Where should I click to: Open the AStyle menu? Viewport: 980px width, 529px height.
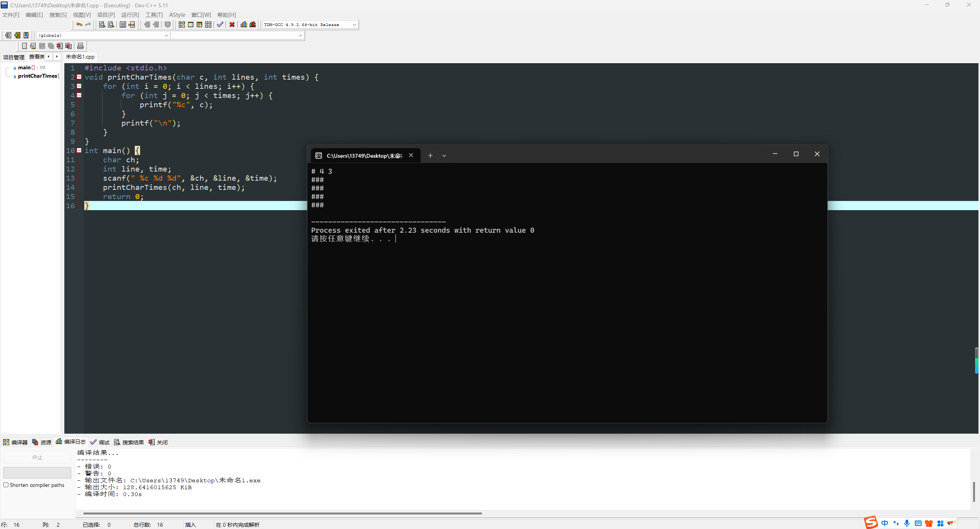point(177,15)
